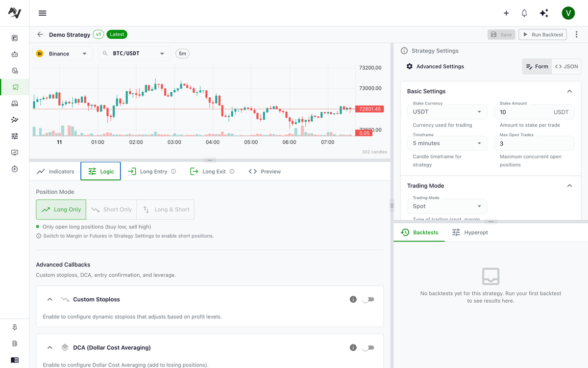This screenshot has width=588, height=368.
Task: Click the horse logo in sidebar
Action: [15, 13]
